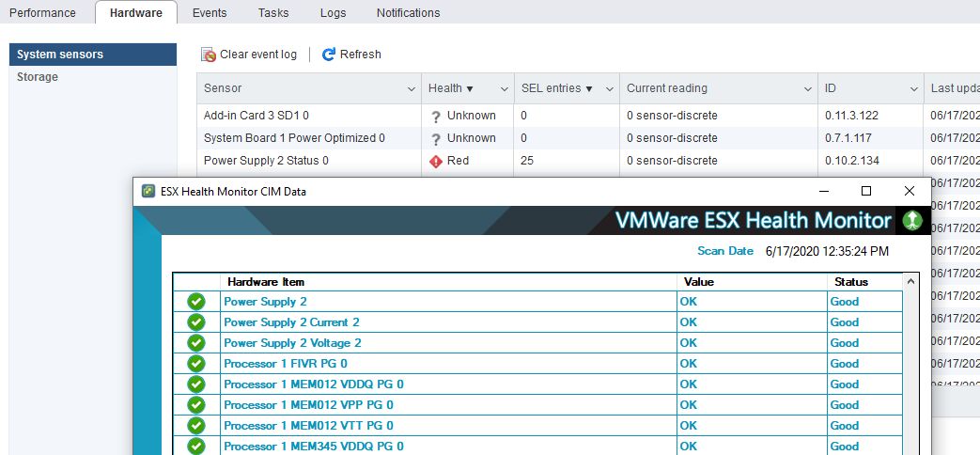Click ID cell 0.11.3.122
The width and height of the screenshot is (980, 455).
click(x=850, y=116)
